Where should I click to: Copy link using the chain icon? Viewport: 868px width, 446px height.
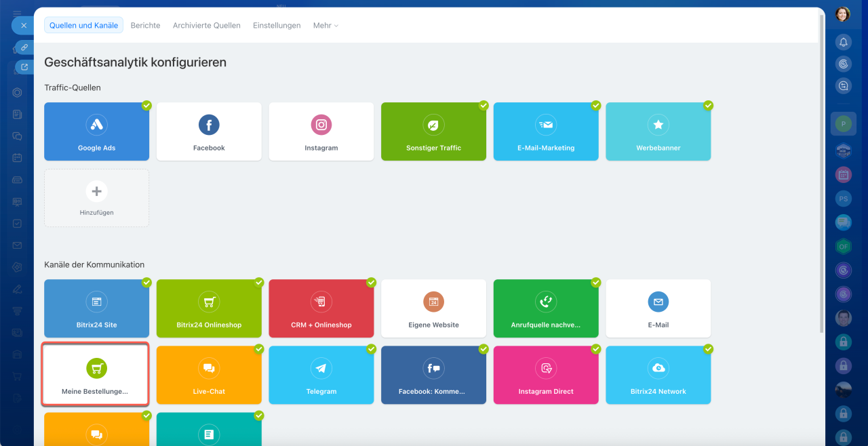coord(24,47)
